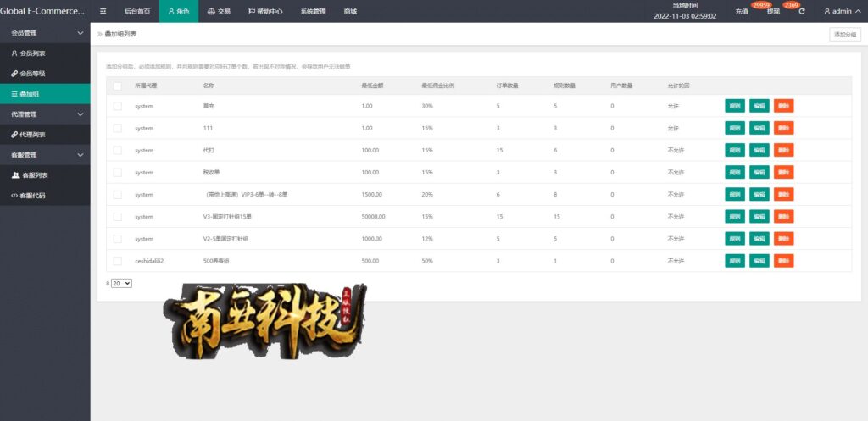The image size is (868, 421).
Task: Open the page size dropdown showing 20
Action: (121, 283)
